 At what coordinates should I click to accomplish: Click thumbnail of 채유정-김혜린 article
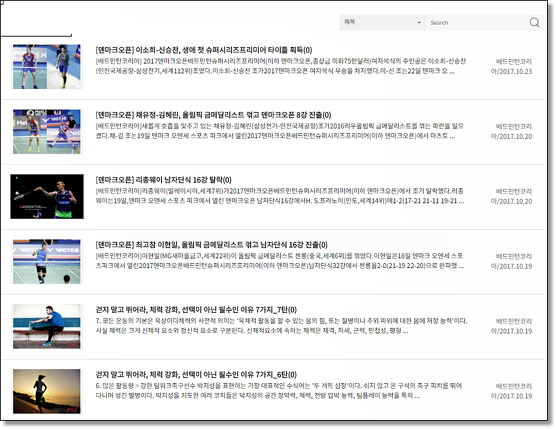(x=47, y=132)
